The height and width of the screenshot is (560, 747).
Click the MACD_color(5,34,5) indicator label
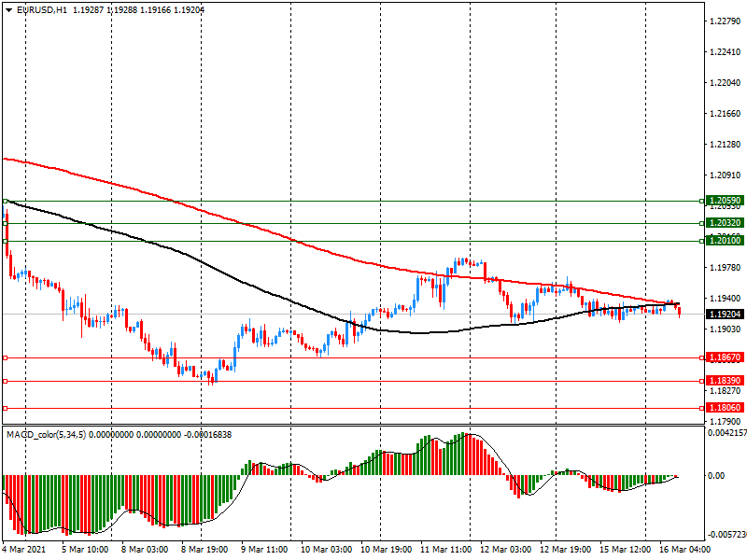(46, 435)
